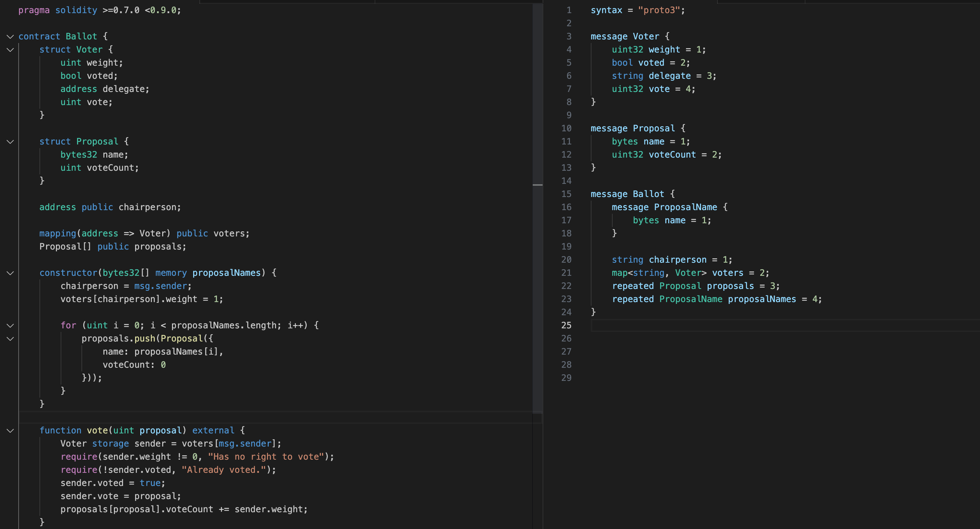Collapse the struct Voter fold chevron
This screenshot has height=529, width=980.
click(10, 50)
